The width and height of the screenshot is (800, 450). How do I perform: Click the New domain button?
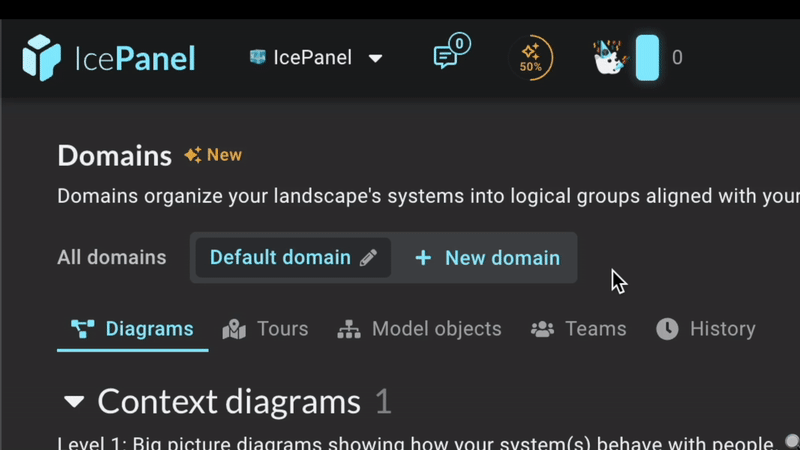point(487,258)
